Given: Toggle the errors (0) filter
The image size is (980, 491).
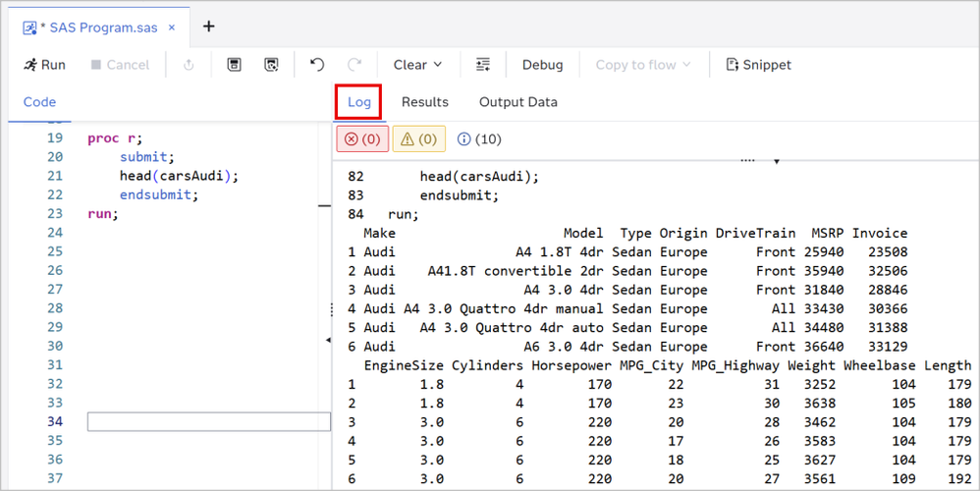Looking at the screenshot, I should 362,138.
